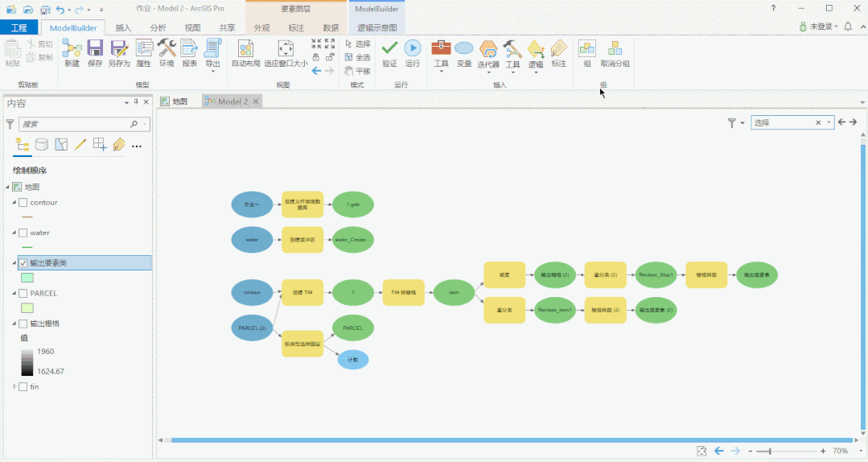The height and width of the screenshot is (462, 868).
Task: Toggle water layer visibility checkbox
Action: (x=23, y=233)
